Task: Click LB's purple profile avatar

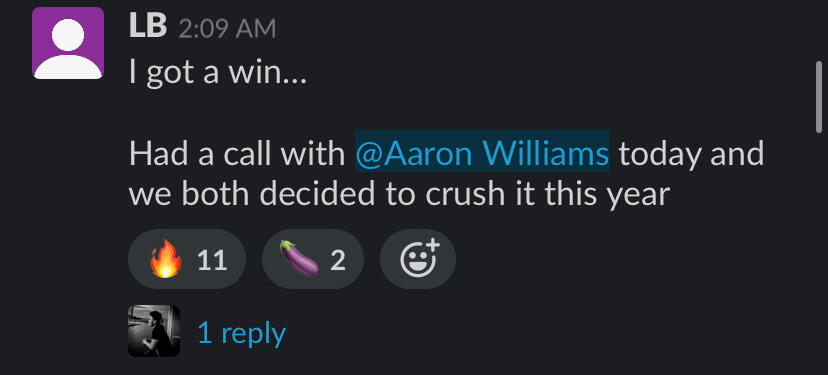Action: pos(68,43)
